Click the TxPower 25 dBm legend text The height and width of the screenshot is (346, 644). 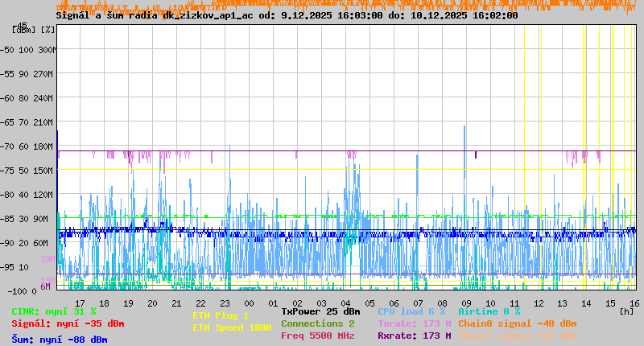(320, 311)
